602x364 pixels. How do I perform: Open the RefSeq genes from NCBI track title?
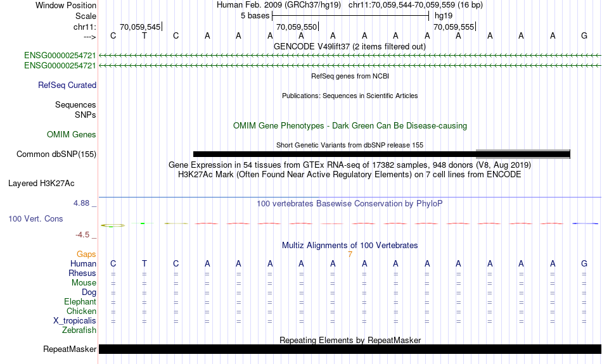click(350, 76)
